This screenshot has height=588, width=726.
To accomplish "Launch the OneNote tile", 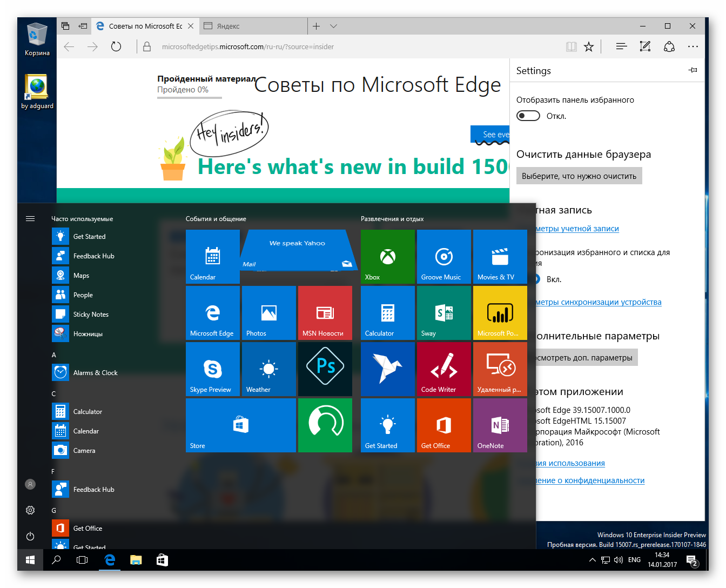I will [x=500, y=425].
